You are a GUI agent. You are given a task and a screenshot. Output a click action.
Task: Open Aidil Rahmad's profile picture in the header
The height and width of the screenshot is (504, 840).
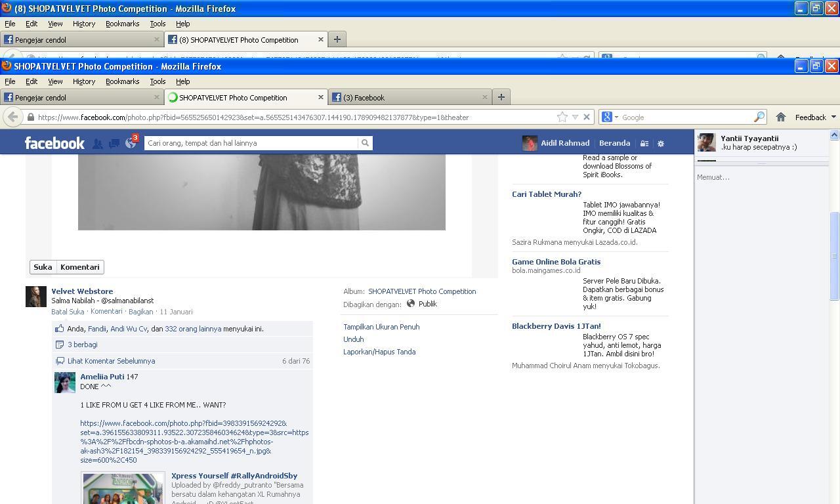[x=530, y=143]
